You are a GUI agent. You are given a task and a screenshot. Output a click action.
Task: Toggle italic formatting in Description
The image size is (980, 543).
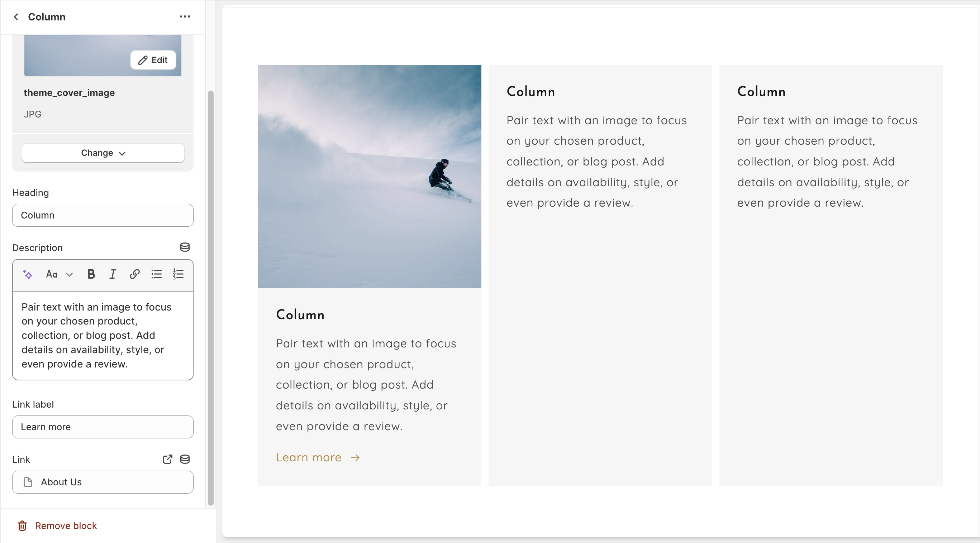tap(113, 274)
